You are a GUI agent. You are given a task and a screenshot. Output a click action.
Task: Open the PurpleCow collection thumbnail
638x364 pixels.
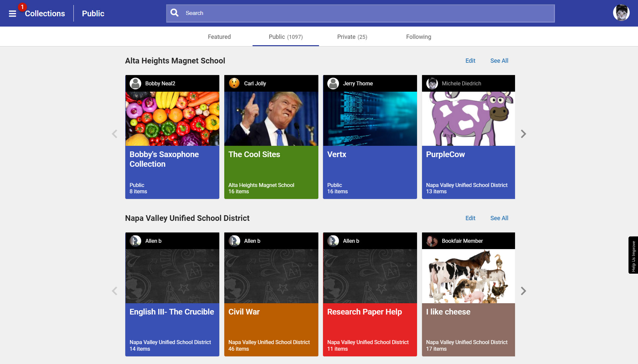point(468,119)
